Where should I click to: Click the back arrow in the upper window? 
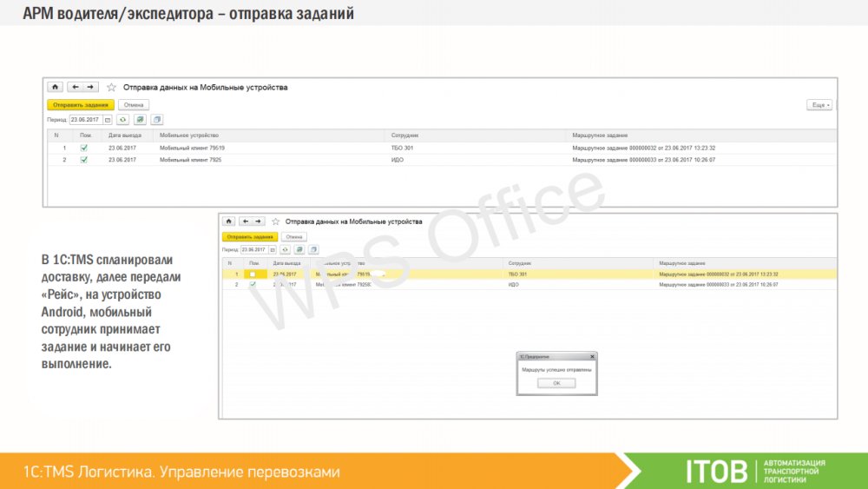76,87
